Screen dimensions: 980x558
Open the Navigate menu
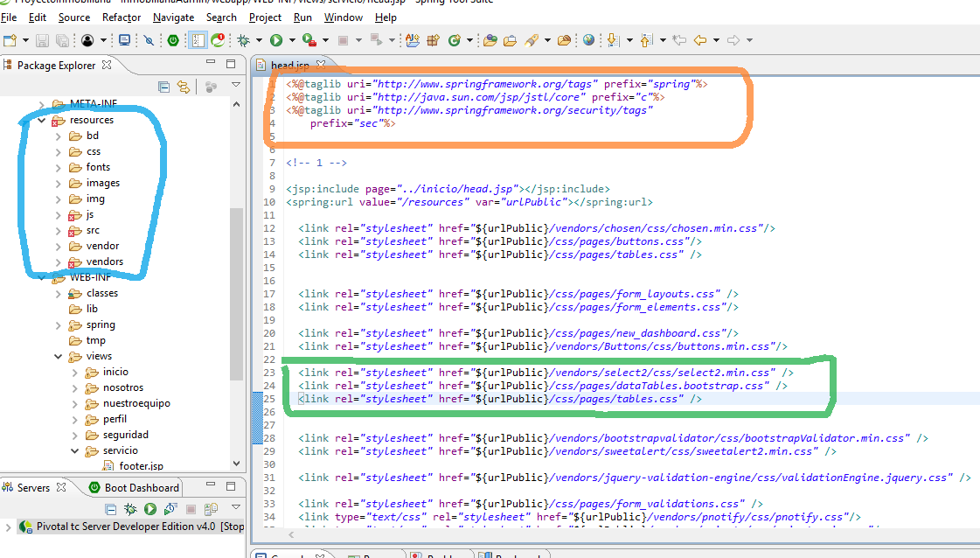pyautogui.click(x=174, y=17)
